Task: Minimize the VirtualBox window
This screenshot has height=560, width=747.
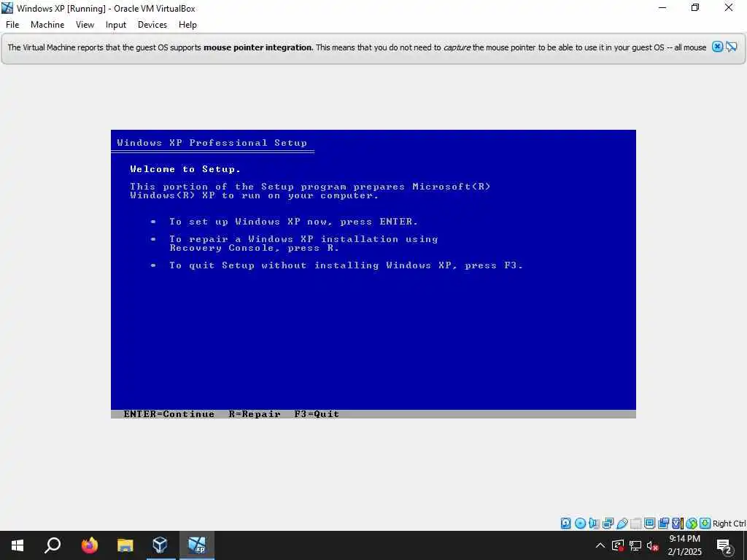Action: [x=662, y=8]
